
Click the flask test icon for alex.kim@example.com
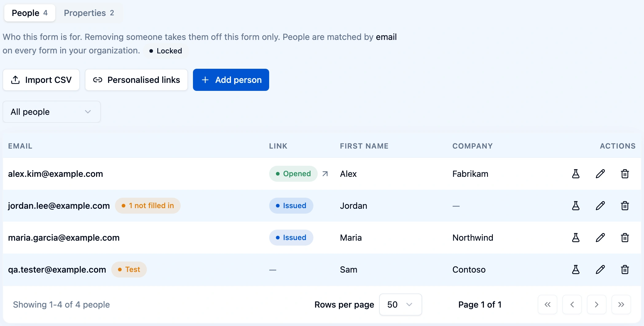[576, 174]
